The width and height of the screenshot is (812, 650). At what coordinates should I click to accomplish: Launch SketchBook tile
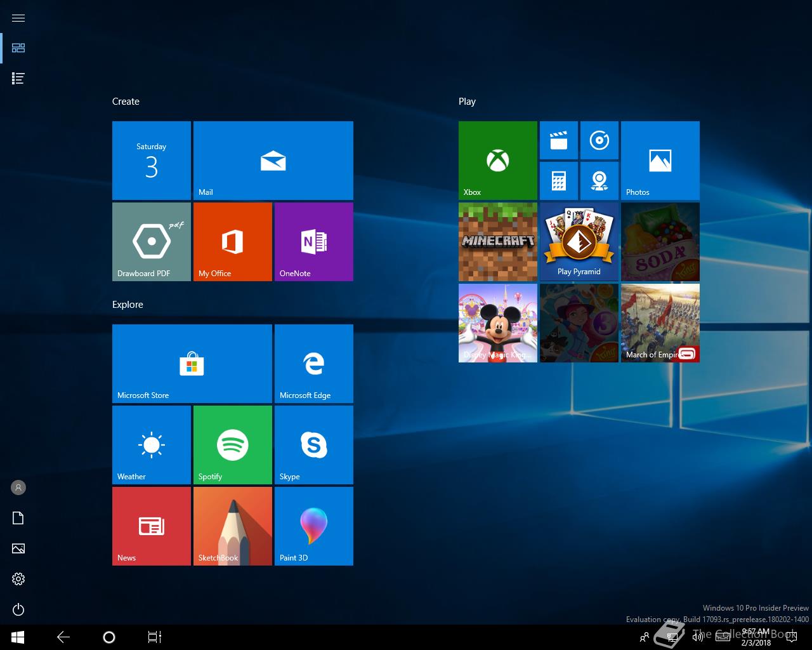[233, 526]
